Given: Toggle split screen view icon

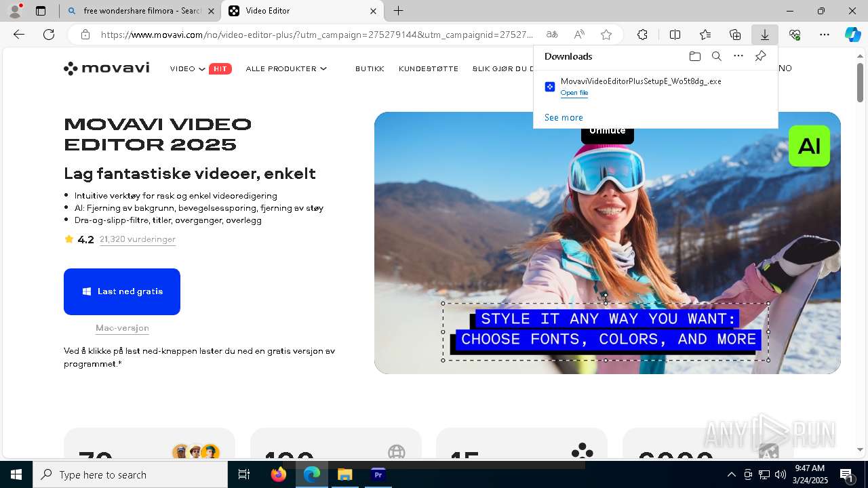Looking at the screenshot, I should [x=675, y=35].
